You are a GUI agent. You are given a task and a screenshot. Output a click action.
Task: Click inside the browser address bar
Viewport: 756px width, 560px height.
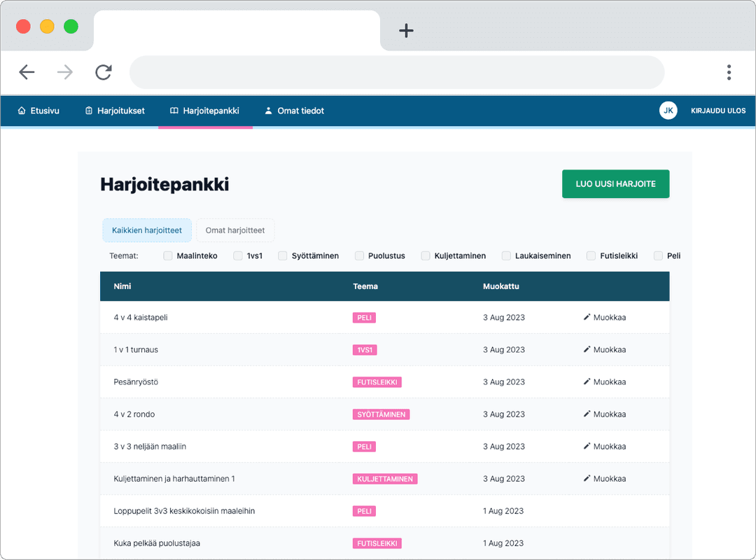(x=396, y=72)
